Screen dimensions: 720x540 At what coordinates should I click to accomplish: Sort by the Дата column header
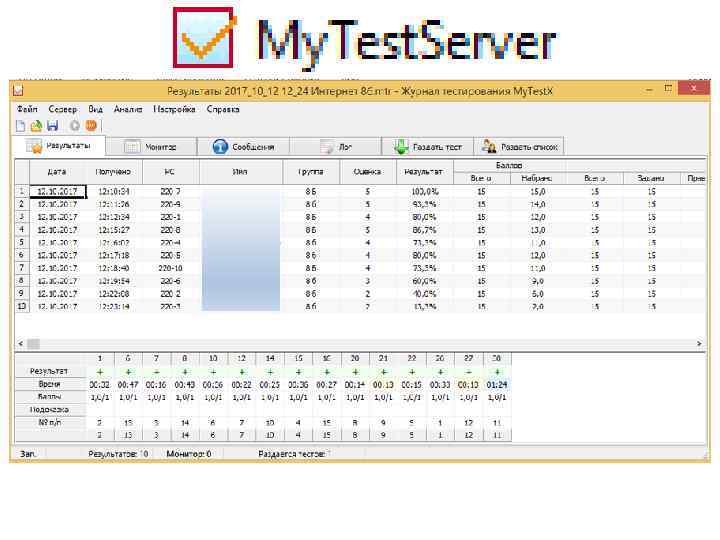coord(57,172)
